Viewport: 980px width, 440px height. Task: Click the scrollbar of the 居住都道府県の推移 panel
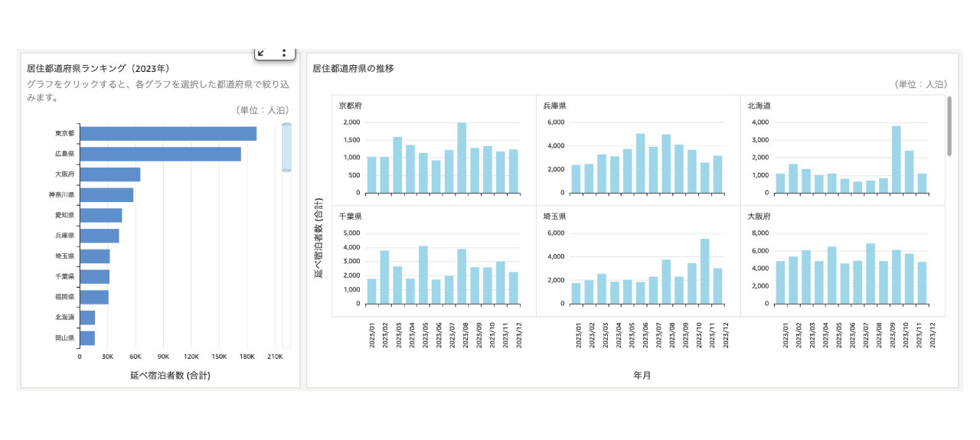pos(949,126)
